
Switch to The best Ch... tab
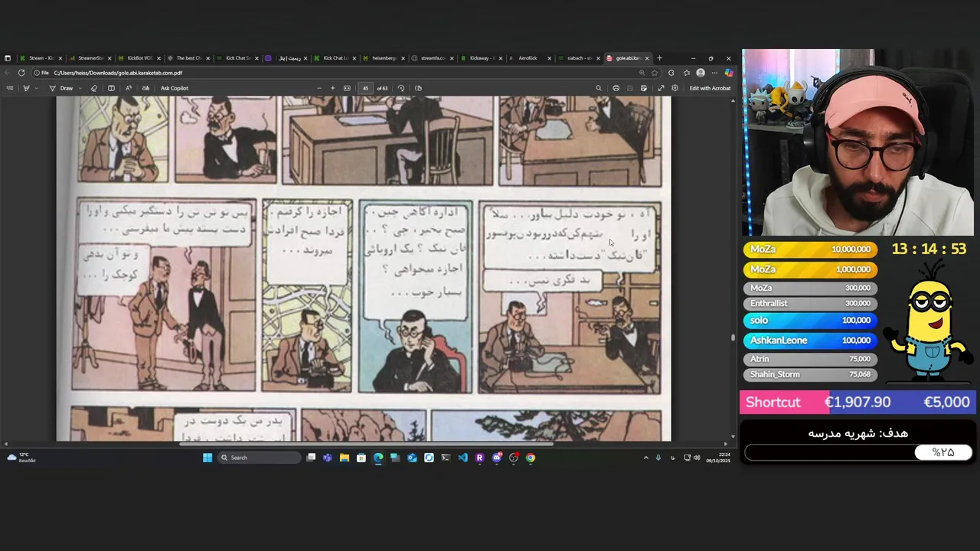188,58
